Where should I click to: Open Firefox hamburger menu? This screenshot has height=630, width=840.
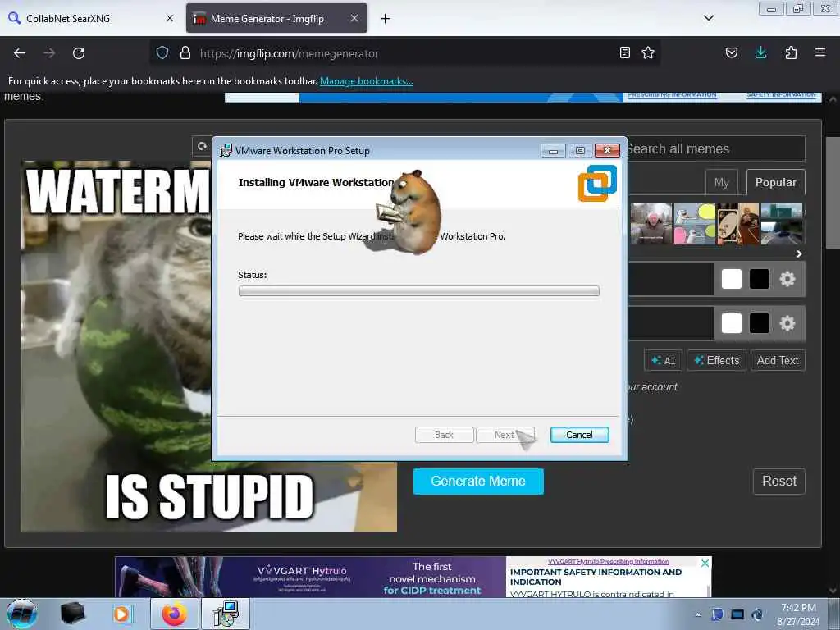coord(820,52)
